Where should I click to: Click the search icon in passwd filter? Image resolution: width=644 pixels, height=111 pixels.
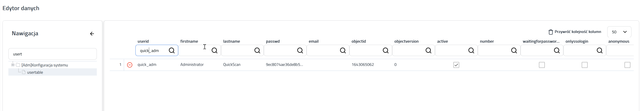click(300, 50)
